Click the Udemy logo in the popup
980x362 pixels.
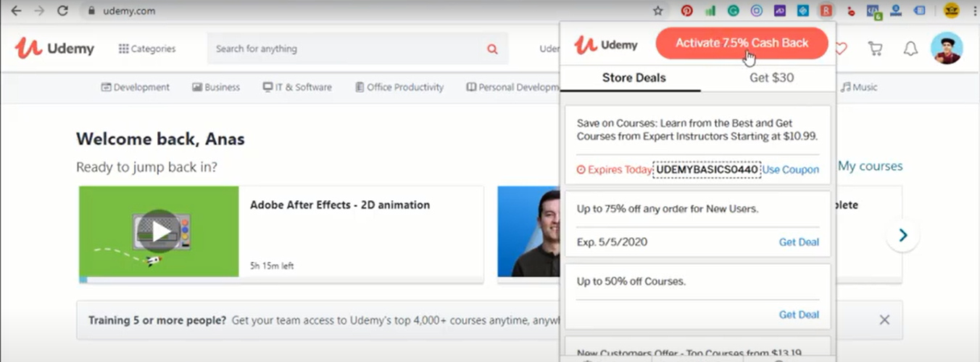(x=606, y=45)
